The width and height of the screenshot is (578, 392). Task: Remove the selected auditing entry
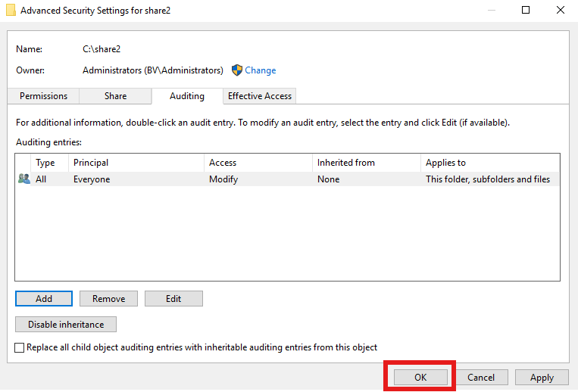click(x=108, y=299)
